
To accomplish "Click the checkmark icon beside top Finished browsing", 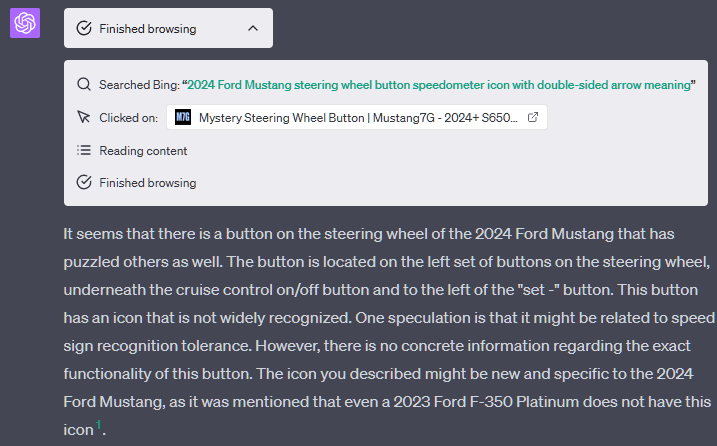I will [x=84, y=28].
